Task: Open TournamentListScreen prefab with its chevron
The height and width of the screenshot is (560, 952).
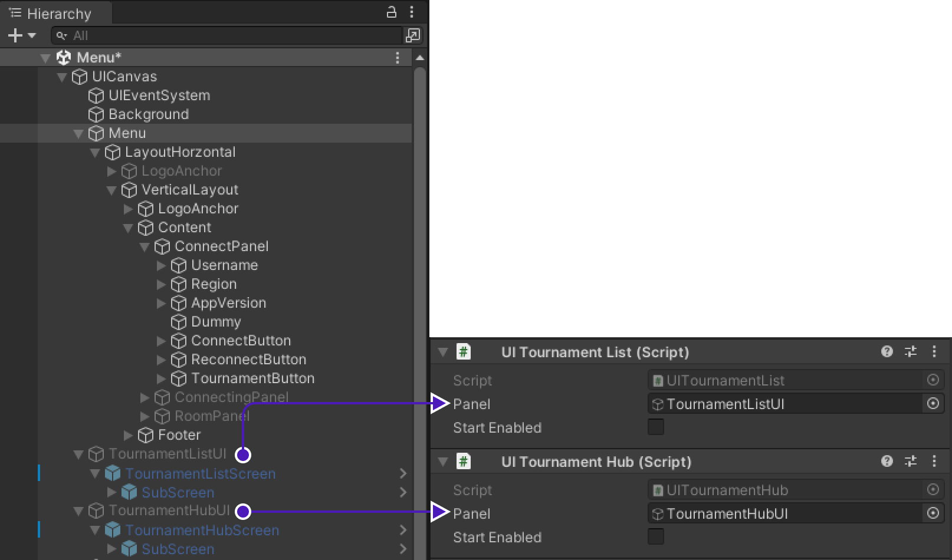Action: click(403, 474)
